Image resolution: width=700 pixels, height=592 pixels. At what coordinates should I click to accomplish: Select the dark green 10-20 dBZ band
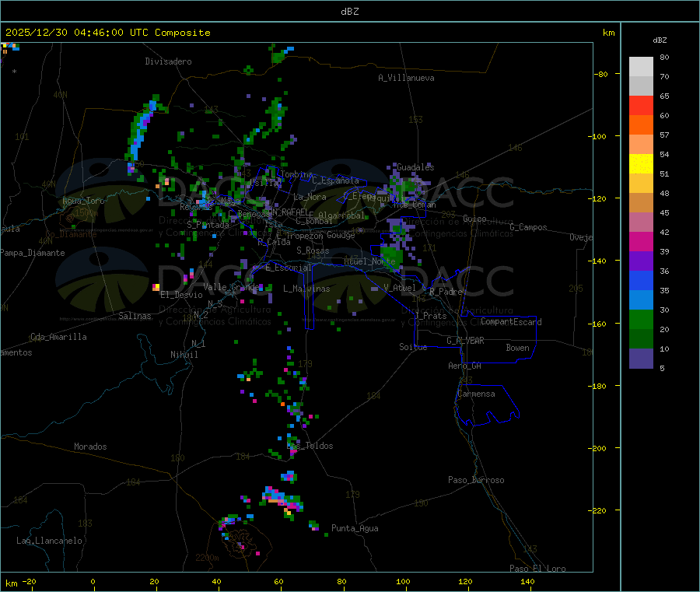641,339
